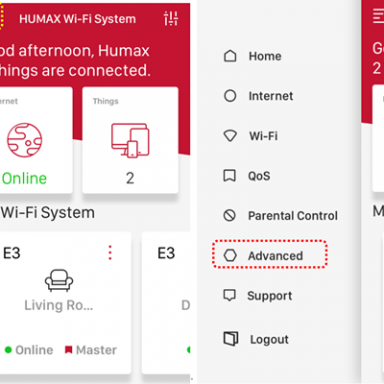Viewport: 384px width, 384px height.
Task: Open three-dot menu on Living Room E3 card
Action: click(x=110, y=253)
